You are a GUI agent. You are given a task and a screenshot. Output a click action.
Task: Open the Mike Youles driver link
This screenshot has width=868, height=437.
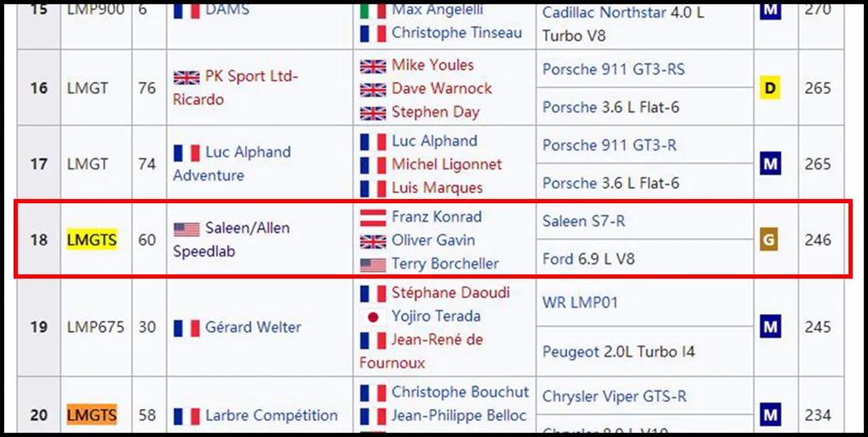coord(432,65)
